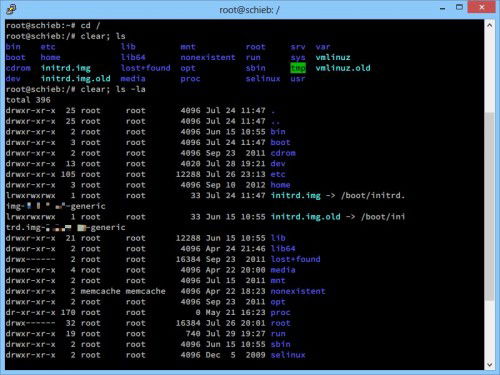
Task: Click the media entry in long listing
Action: pos(283,270)
